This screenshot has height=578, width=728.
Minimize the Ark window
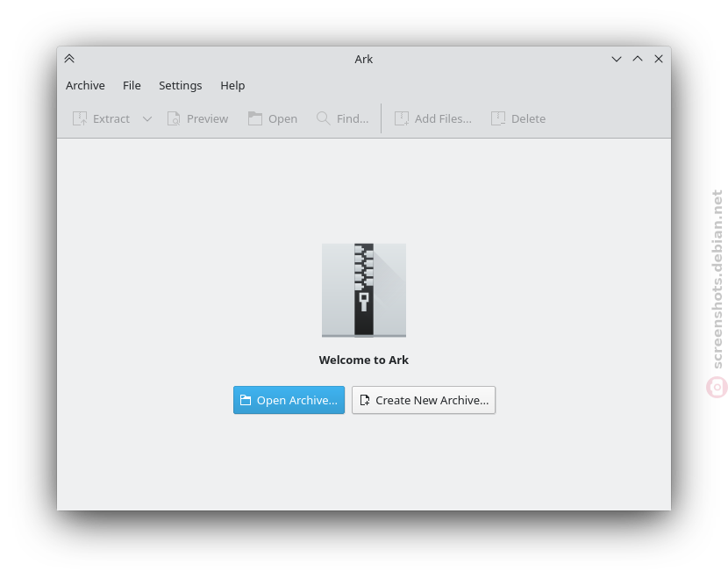tap(616, 59)
